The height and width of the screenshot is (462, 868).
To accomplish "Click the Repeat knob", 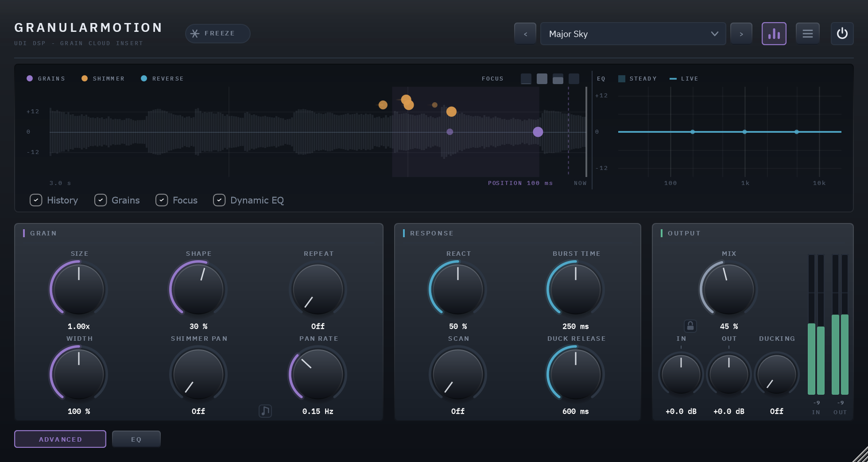I will point(318,289).
